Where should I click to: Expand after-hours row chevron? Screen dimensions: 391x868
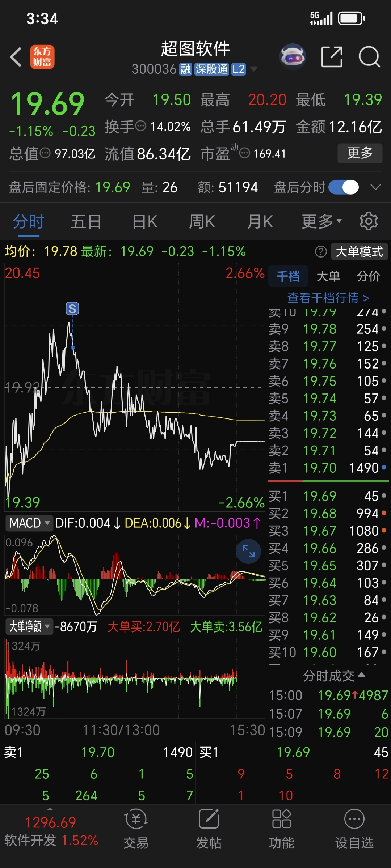(x=376, y=187)
